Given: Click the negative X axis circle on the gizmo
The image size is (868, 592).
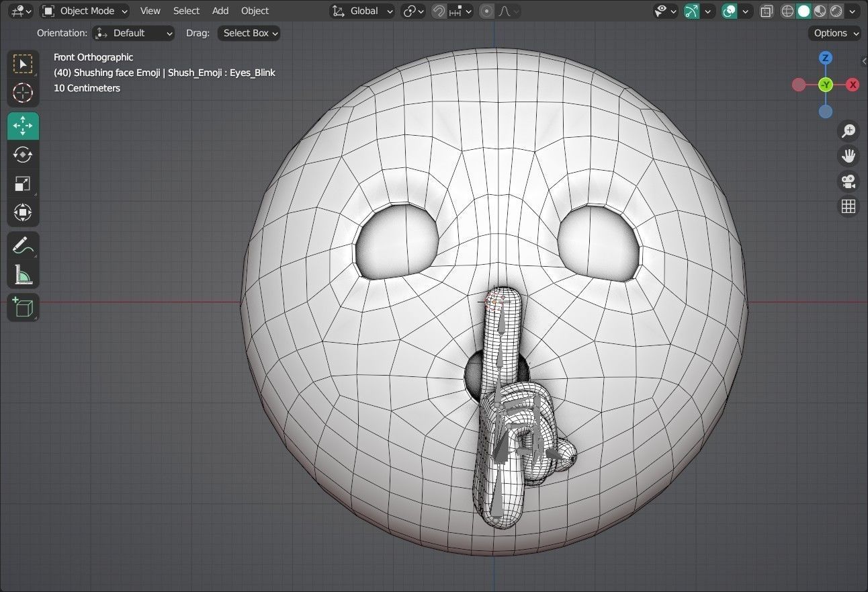Looking at the screenshot, I should [799, 85].
